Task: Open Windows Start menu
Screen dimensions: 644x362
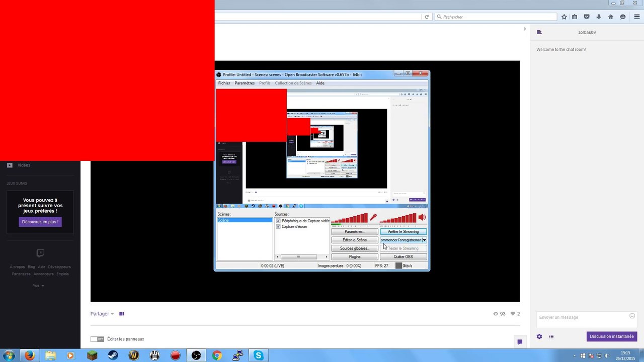Action: (x=9, y=355)
